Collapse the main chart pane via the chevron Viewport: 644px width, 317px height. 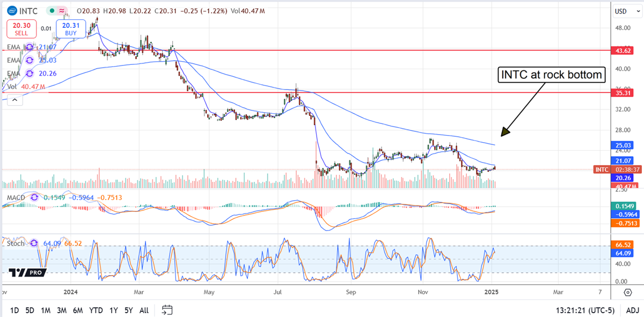14,99
